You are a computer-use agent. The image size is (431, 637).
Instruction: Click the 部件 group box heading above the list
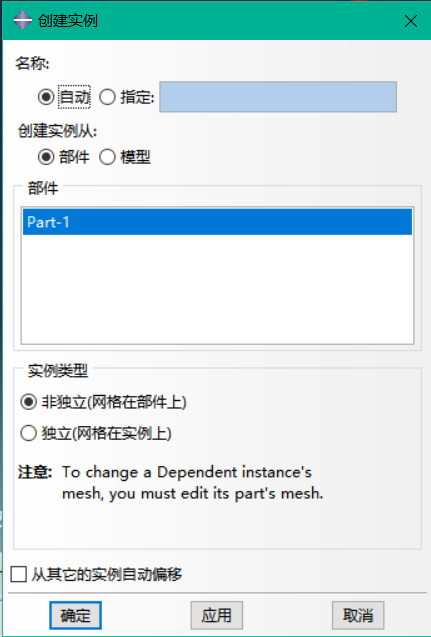pos(43,188)
